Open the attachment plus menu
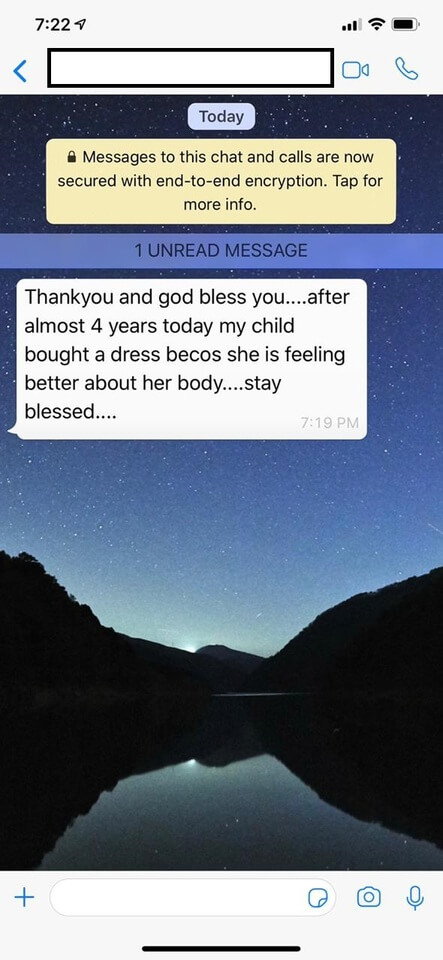Viewport: 443px width, 960px height. point(24,898)
